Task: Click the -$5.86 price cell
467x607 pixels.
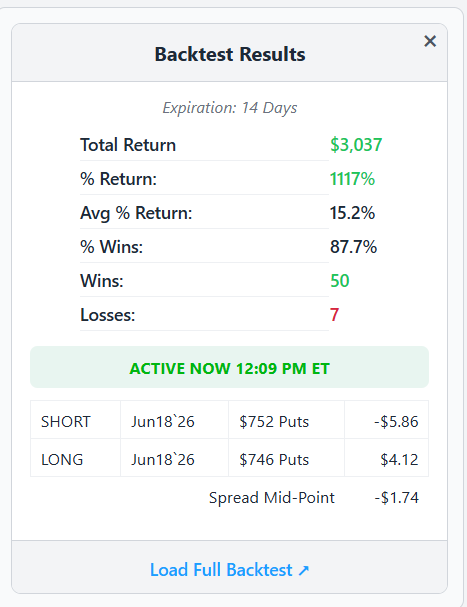Action: [396, 422]
